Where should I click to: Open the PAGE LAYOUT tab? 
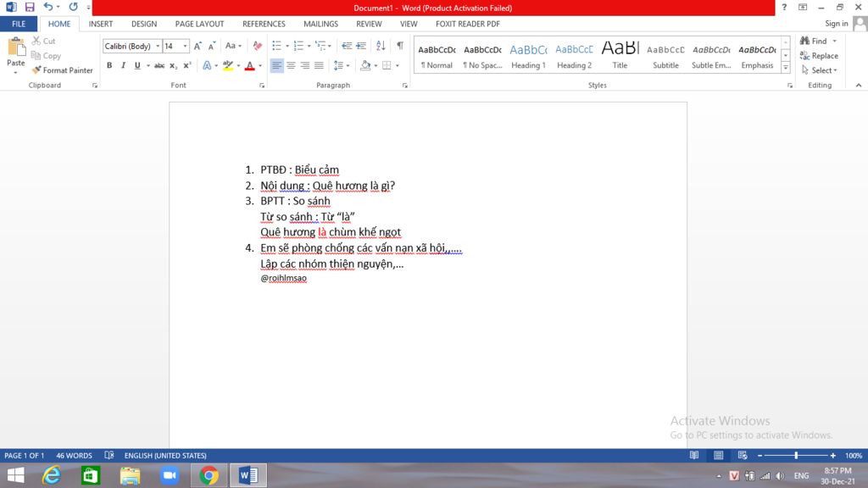[199, 24]
